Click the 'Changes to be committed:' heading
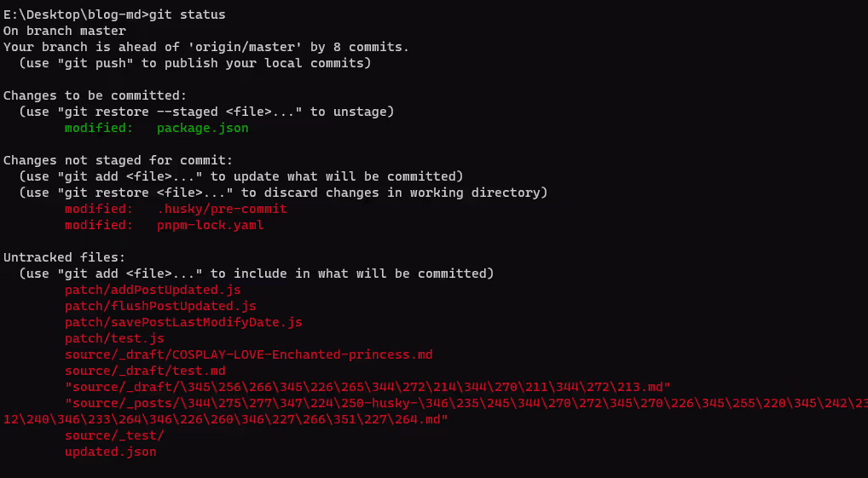Viewport: 868px width, 478px height. click(x=95, y=95)
